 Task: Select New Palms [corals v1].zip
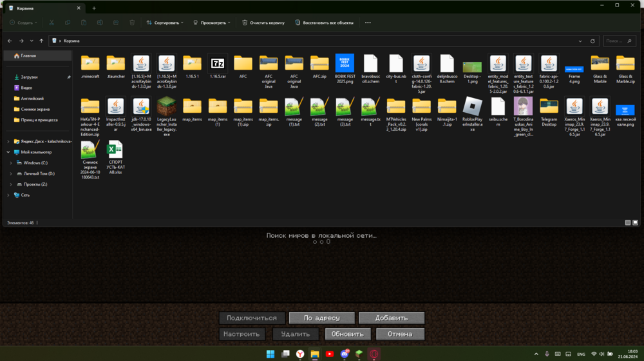pyautogui.click(x=421, y=114)
